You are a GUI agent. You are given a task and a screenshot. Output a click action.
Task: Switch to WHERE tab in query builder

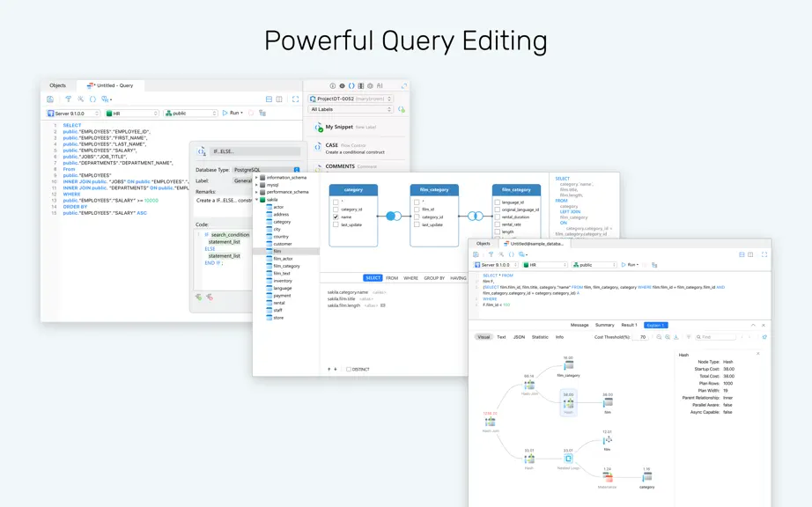point(410,278)
